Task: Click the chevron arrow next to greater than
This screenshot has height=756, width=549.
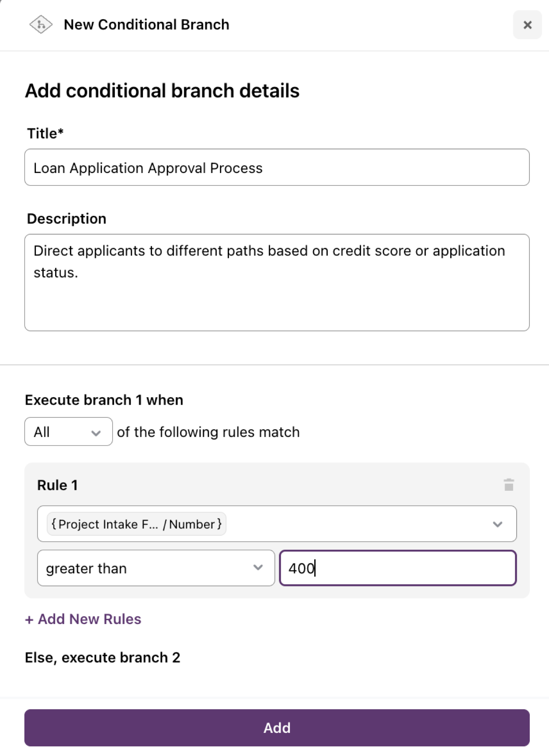Action: pos(258,568)
